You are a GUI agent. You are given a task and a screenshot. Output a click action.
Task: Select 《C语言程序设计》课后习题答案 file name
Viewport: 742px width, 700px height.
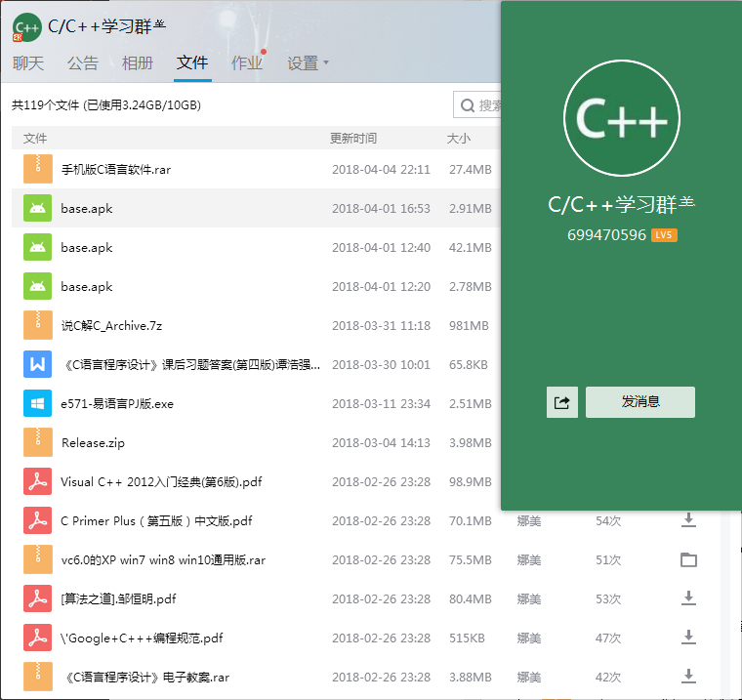coord(191,365)
